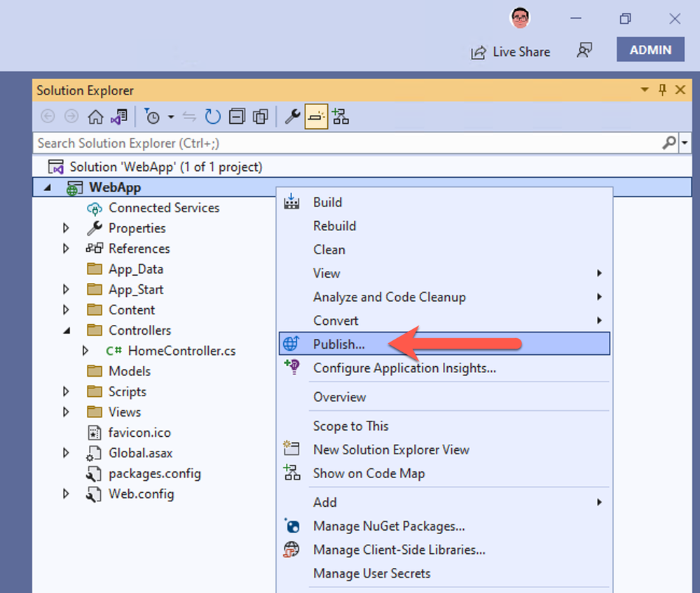The width and height of the screenshot is (700, 593).
Task: Select the packages.config file
Action: (x=154, y=473)
